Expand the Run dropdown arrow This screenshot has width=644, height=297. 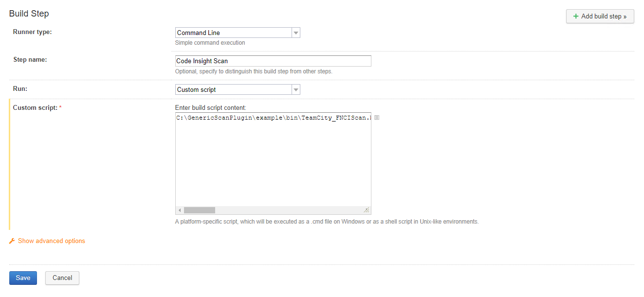point(295,90)
